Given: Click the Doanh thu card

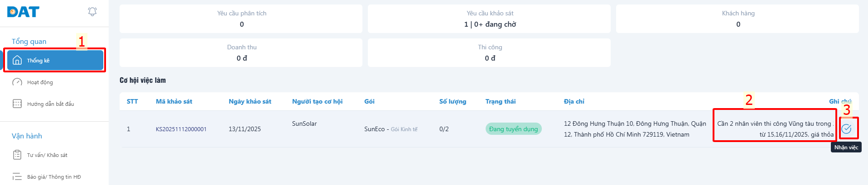Looking at the screenshot, I should [241, 52].
